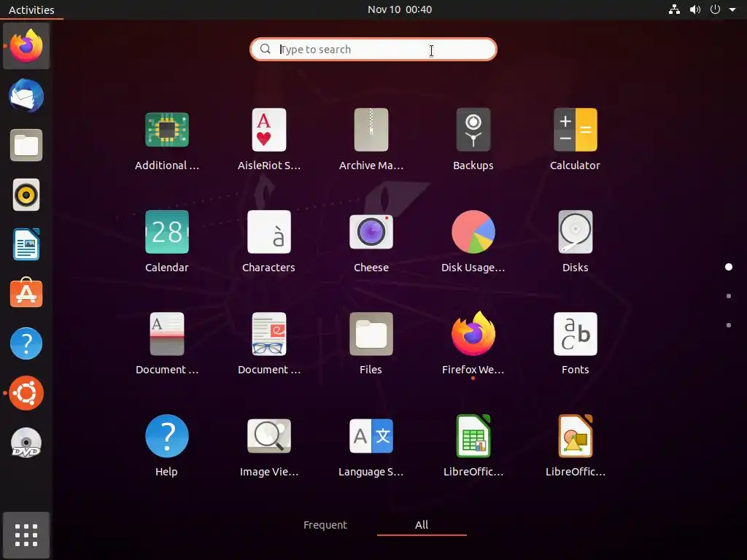The height and width of the screenshot is (560, 747).
Task: Launch Disk Usage Analyzer
Action: (x=473, y=232)
